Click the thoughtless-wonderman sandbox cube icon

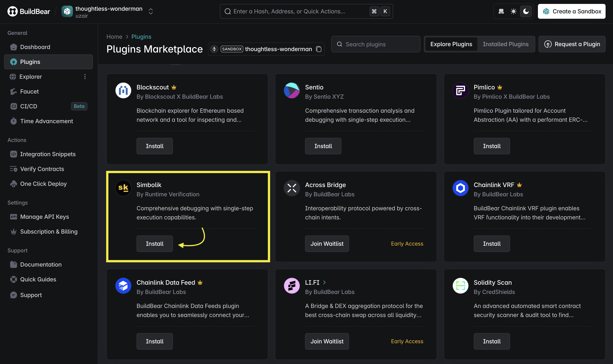[x=67, y=11]
